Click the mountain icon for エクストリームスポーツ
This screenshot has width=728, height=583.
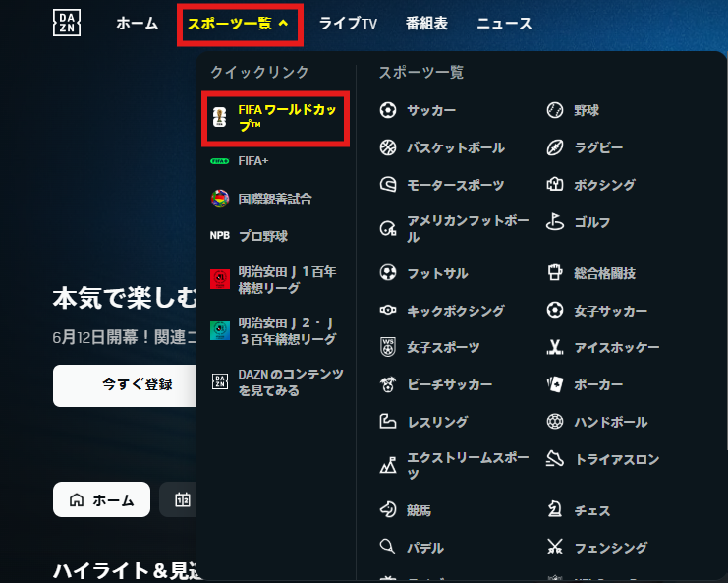[388, 465]
